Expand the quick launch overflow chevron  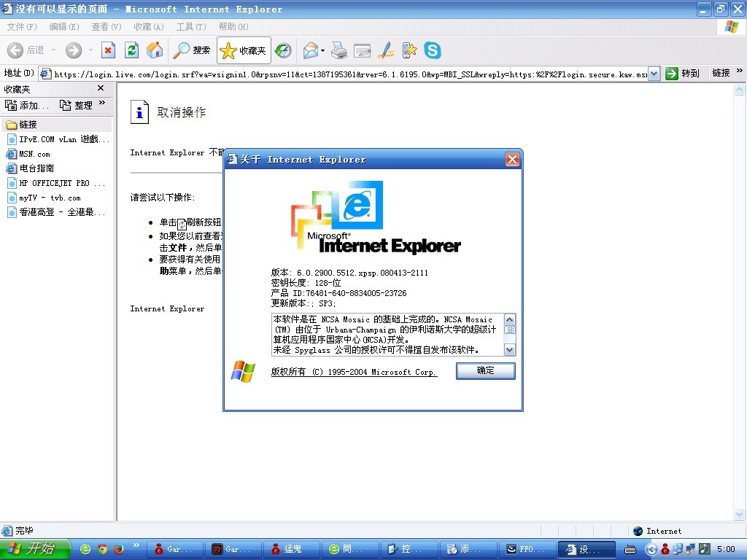point(136,545)
